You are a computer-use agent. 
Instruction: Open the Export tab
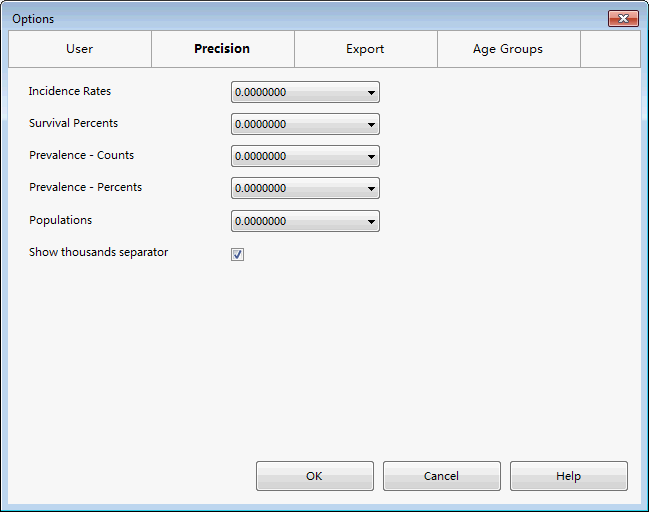[365, 49]
